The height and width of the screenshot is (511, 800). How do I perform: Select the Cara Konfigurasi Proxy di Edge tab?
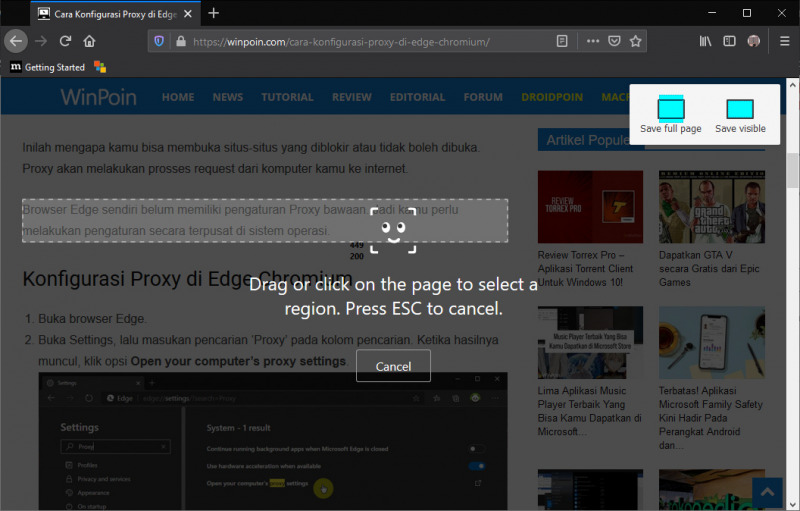[115, 14]
